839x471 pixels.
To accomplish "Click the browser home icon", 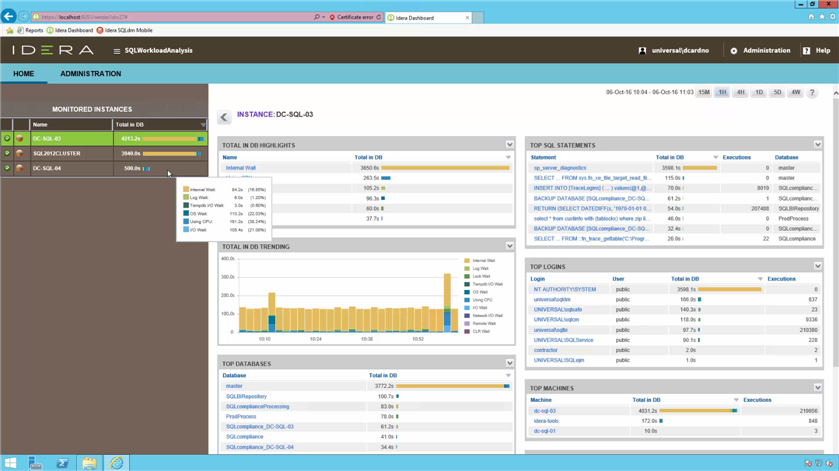I will point(811,17).
